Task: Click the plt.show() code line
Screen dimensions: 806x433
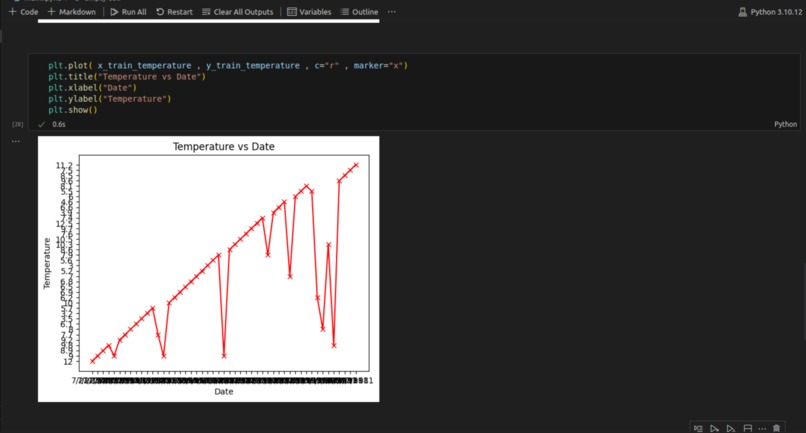Action: coord(72,110)
